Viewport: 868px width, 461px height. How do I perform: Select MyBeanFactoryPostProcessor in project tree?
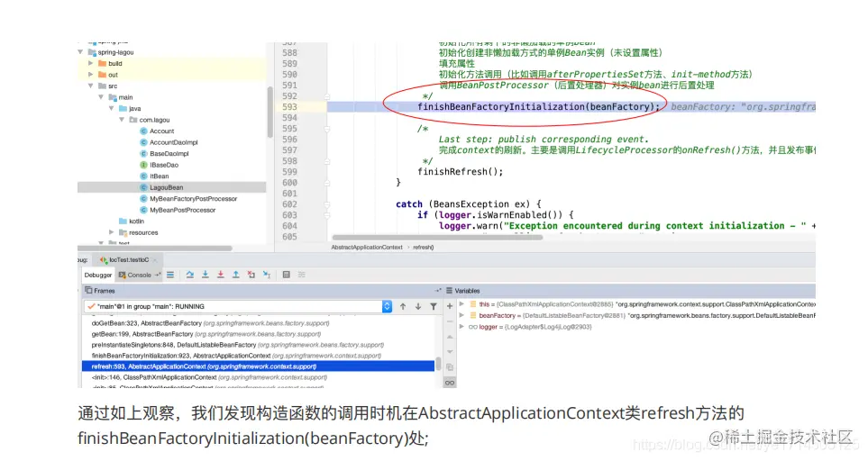193,198
